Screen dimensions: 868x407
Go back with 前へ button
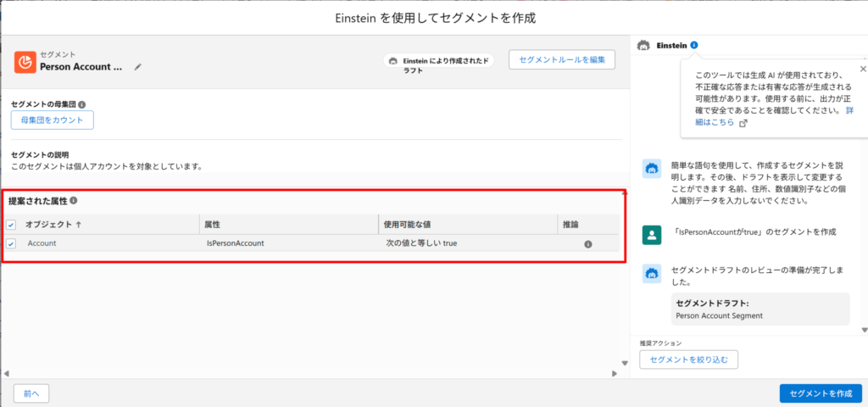click(x=31, y=393)
